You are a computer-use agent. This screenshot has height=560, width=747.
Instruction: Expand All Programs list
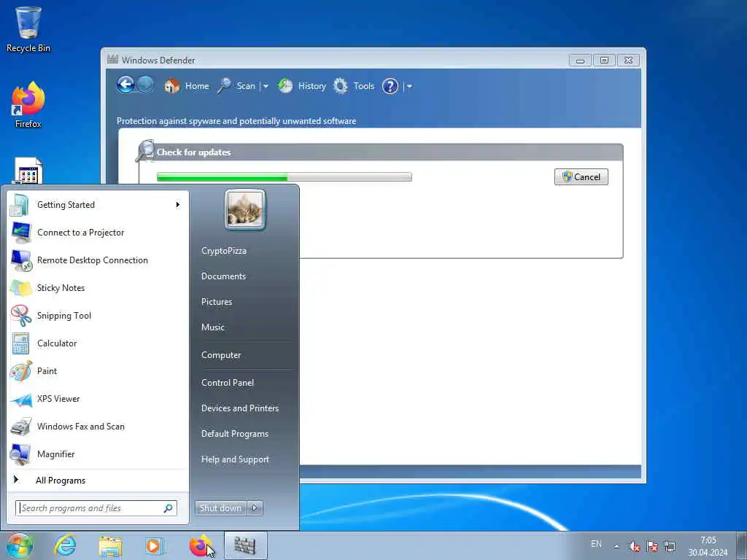(x=97, y=481)
